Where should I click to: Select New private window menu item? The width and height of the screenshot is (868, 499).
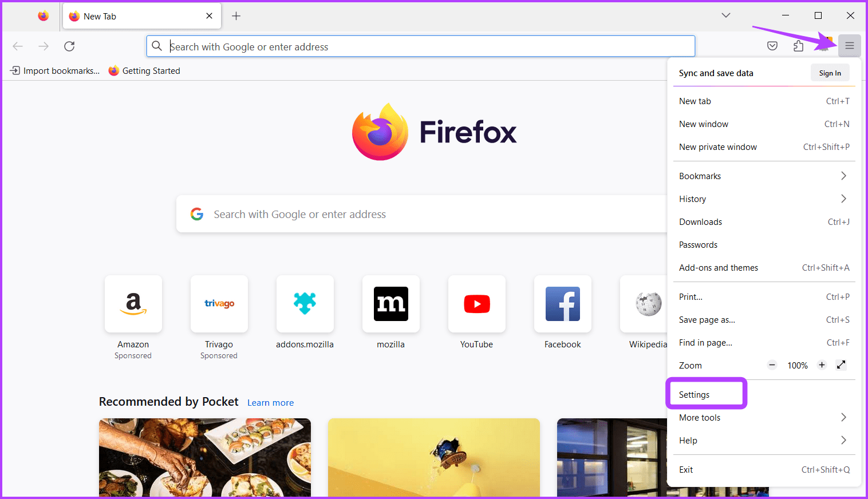coord(764,147)
